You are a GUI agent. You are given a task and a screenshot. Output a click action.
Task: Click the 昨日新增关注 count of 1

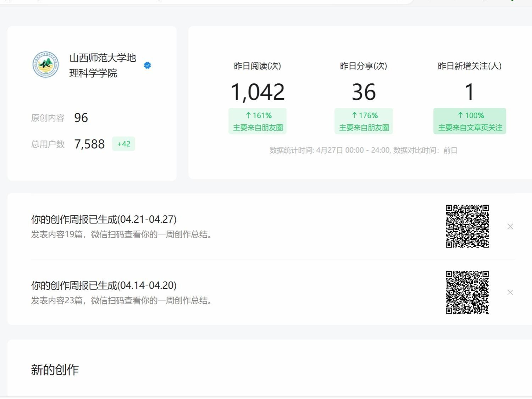(x=469, y=92)
